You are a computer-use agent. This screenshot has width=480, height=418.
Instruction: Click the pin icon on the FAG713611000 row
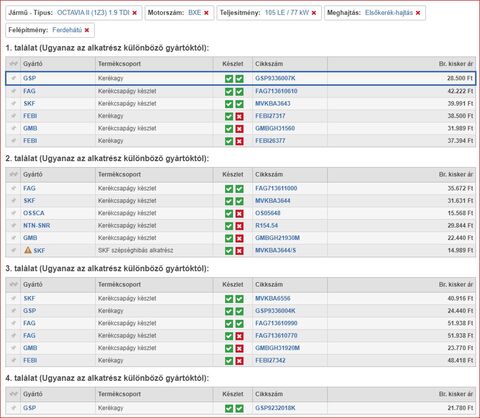13,188
